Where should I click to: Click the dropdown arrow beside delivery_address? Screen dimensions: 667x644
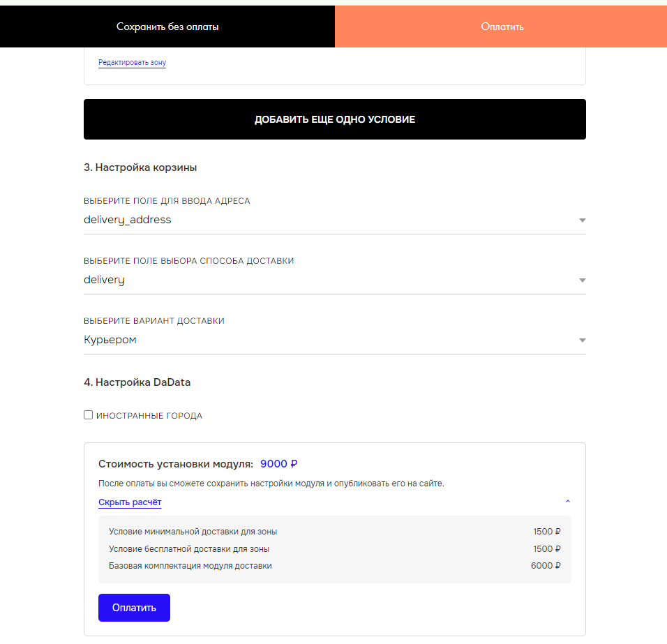[x=582, y=220]
